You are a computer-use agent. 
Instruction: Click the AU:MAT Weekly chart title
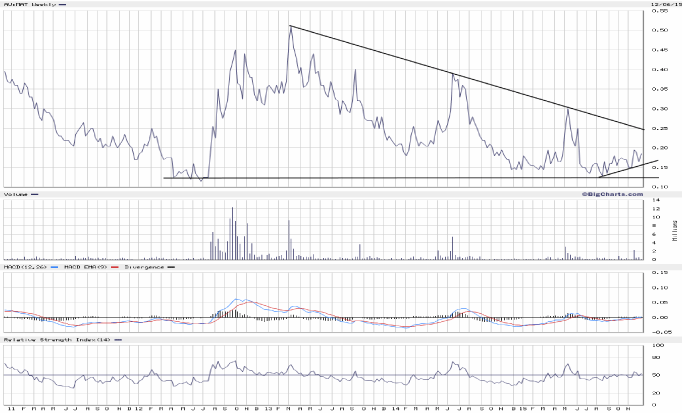click(x=30, y=4)
